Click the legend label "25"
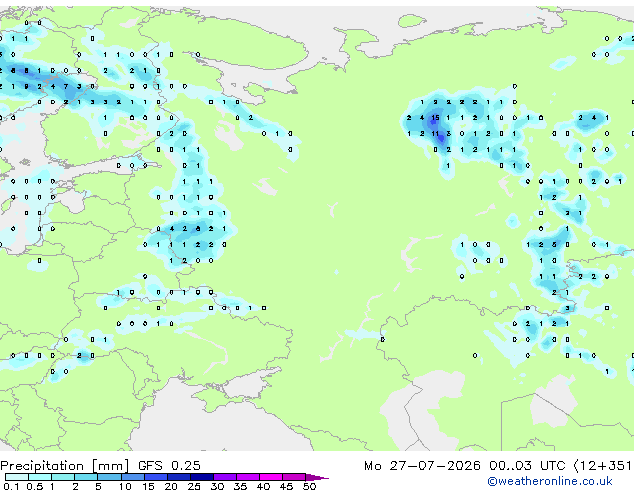The image size is (634, 490). coord(194,486)
